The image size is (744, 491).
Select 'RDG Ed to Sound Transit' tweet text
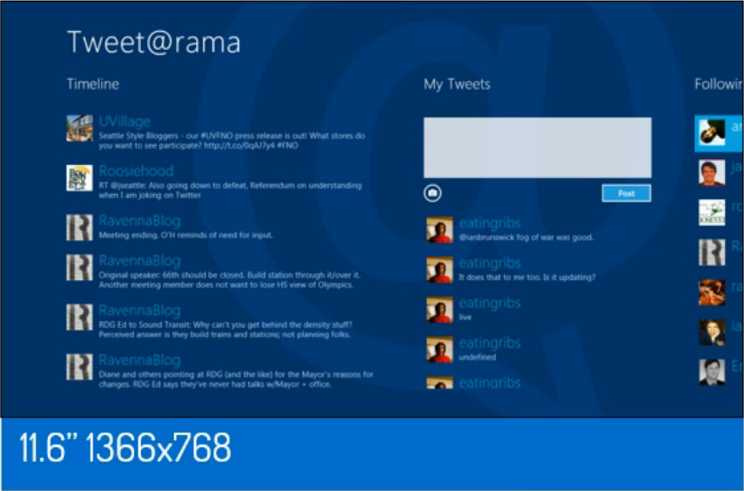coord(225,330)
